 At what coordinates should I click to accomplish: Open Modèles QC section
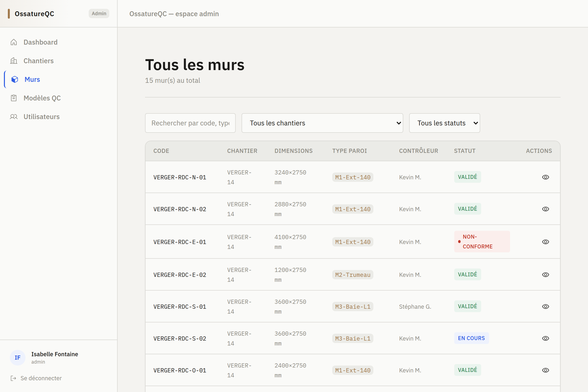point(59,98)
